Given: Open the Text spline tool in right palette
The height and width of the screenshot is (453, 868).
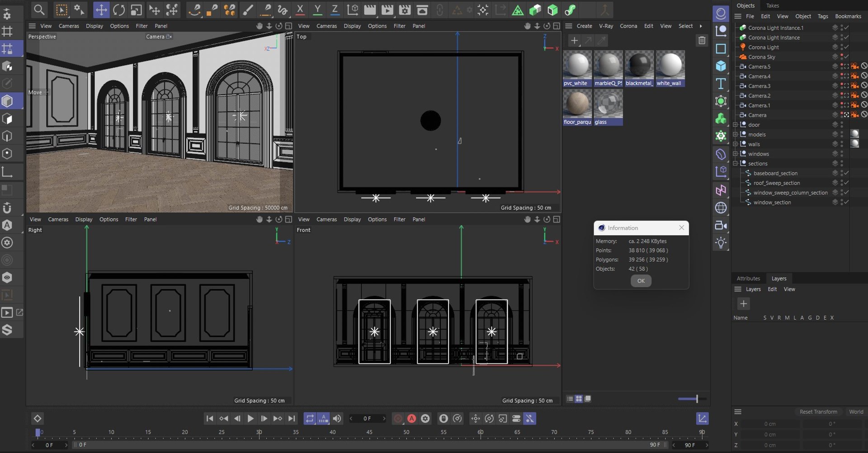Looking at the screenshot, I should tap(721, 84).
